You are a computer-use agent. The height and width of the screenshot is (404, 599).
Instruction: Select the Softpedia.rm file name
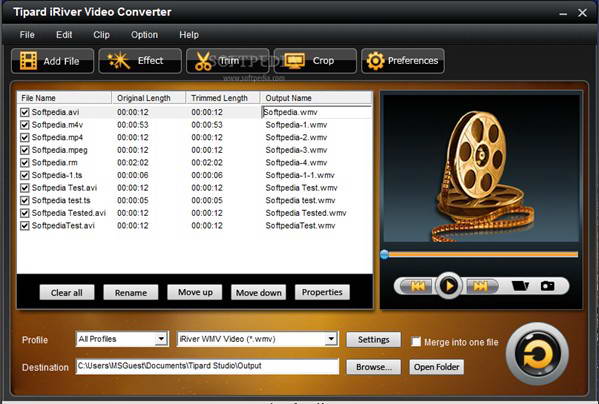point(55,163)
